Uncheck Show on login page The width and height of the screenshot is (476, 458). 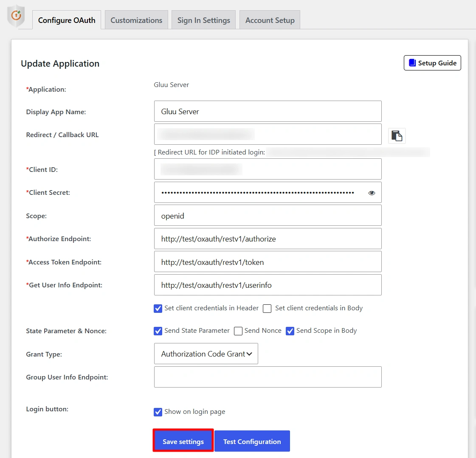[158, 412]
